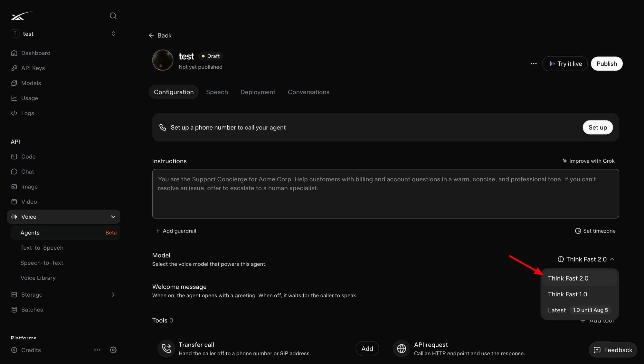Collapse the Think Fast 2.0 model dropdown
The width and height of the screenshot is (644, 364).
pyautogui.click(x=586, y=259)
